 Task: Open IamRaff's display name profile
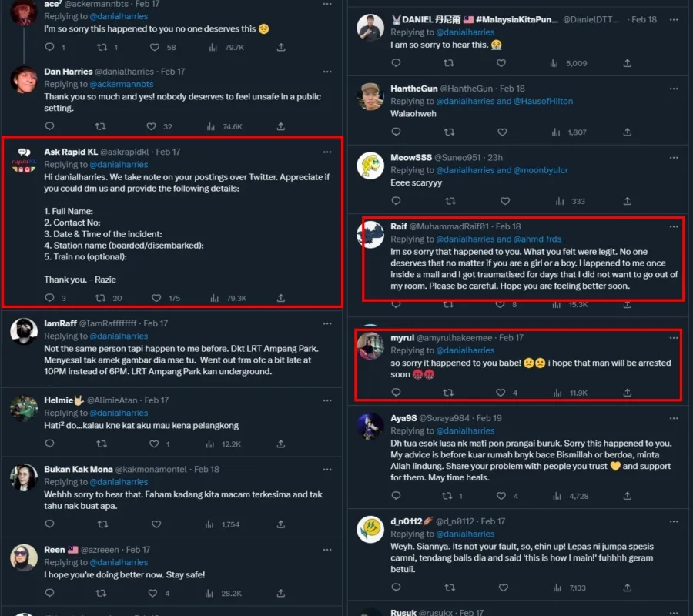point(60,323)
